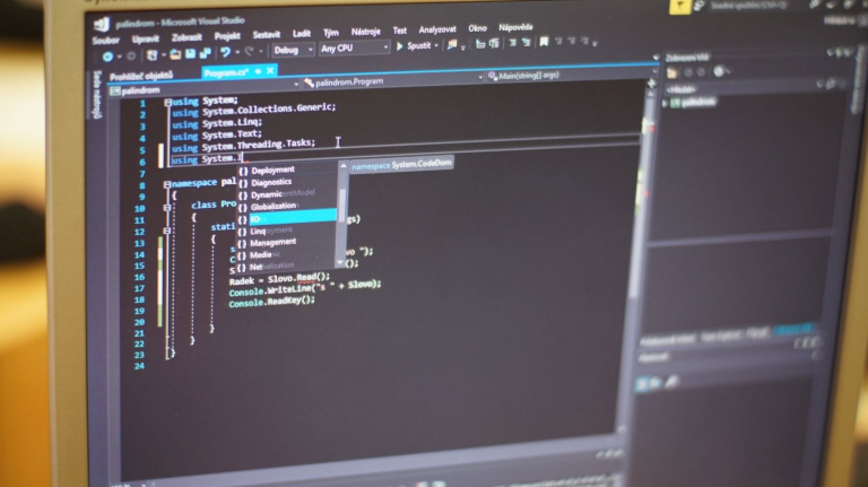This screenshot has width=868, height=487.
Task: Close the Program.cs tab
Action: click(270, 71)
